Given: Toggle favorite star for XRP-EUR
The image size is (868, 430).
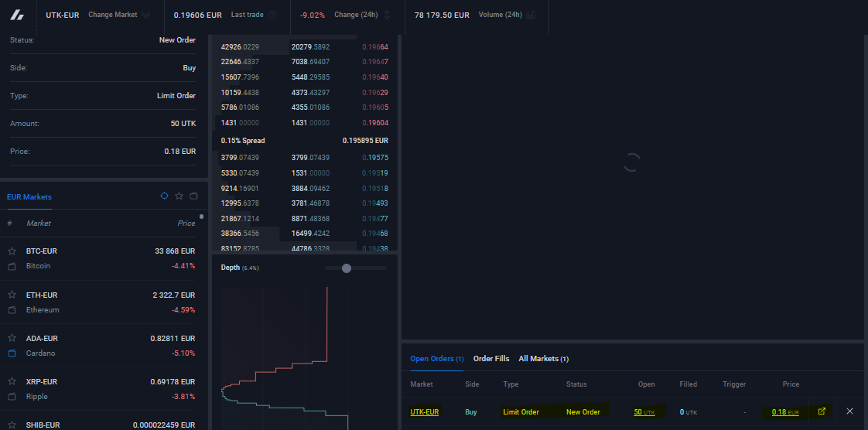Looking at the screenshot, I should tap(12, 381).
